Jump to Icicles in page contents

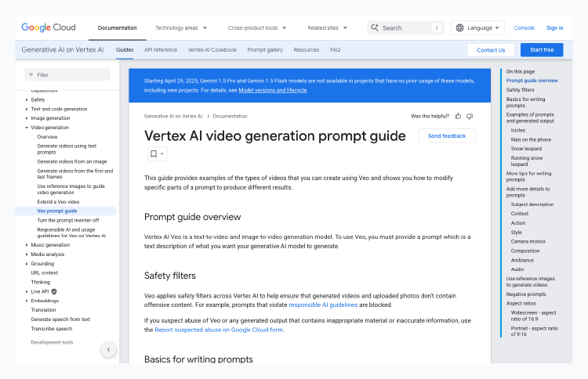[x=518, y=130]
